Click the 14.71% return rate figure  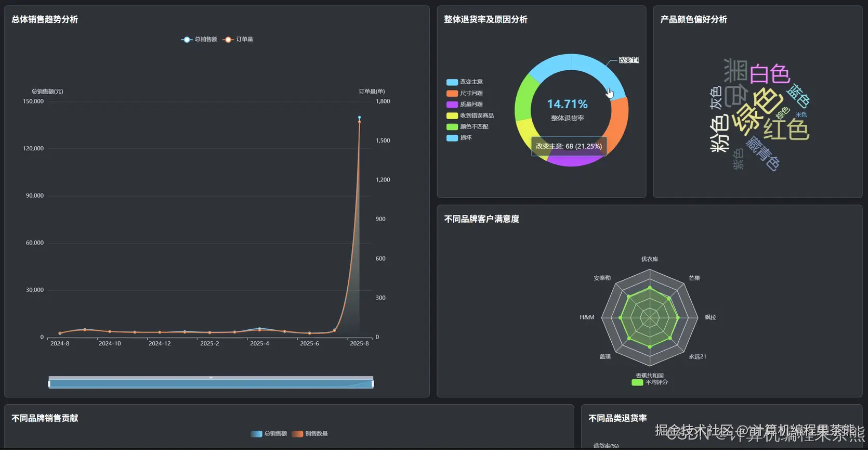(x=568, y=105)
